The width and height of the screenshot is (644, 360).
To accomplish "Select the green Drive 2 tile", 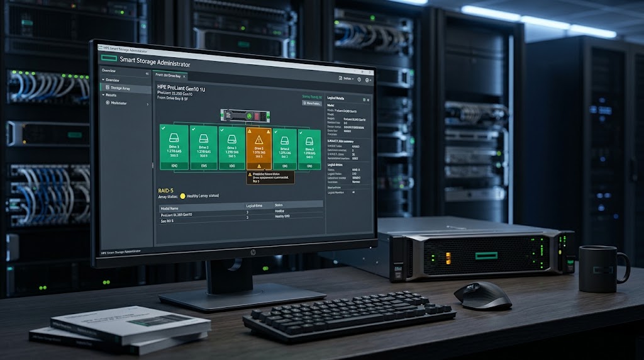I will 204,147.
